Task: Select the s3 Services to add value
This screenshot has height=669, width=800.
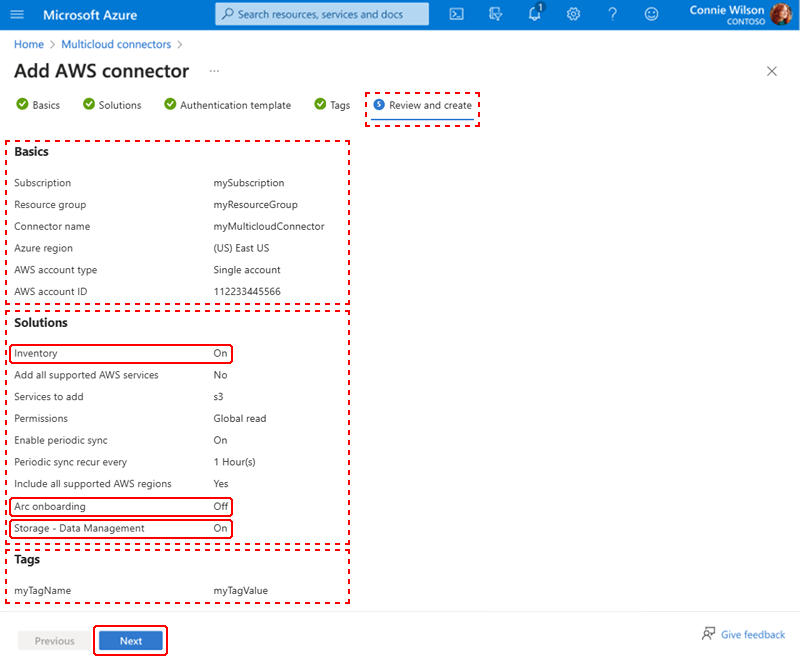Action: point(218,397)
